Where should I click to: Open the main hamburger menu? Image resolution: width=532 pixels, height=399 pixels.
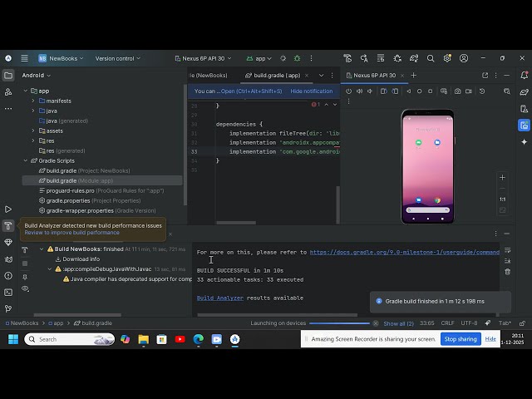coord(24,58)
